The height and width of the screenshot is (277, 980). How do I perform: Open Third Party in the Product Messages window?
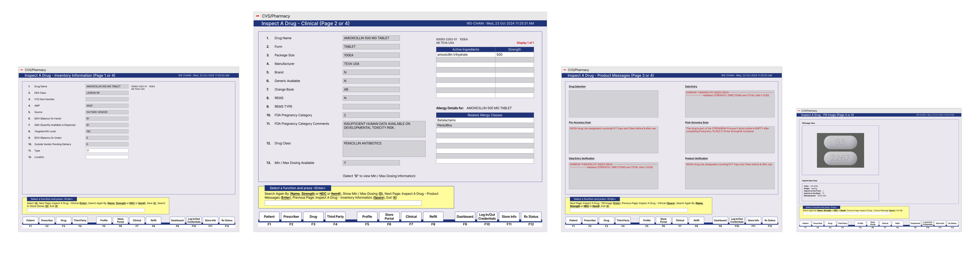click(x=623, y=221)
